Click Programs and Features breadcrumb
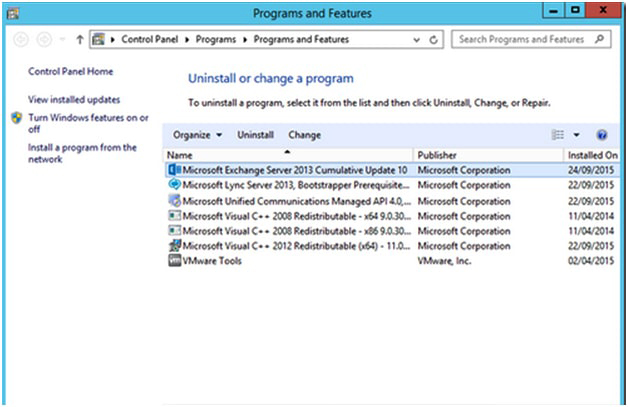 point(301,39)
